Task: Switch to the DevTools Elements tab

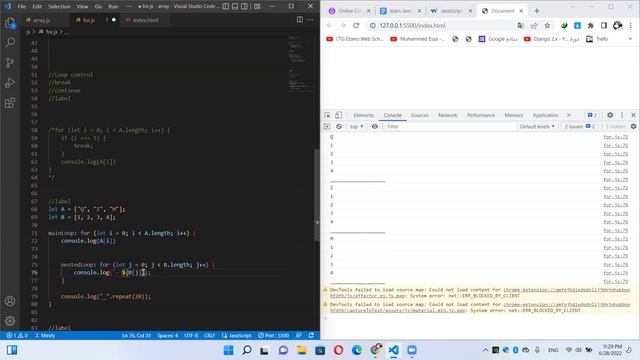Action: click(x=364, y=116)
